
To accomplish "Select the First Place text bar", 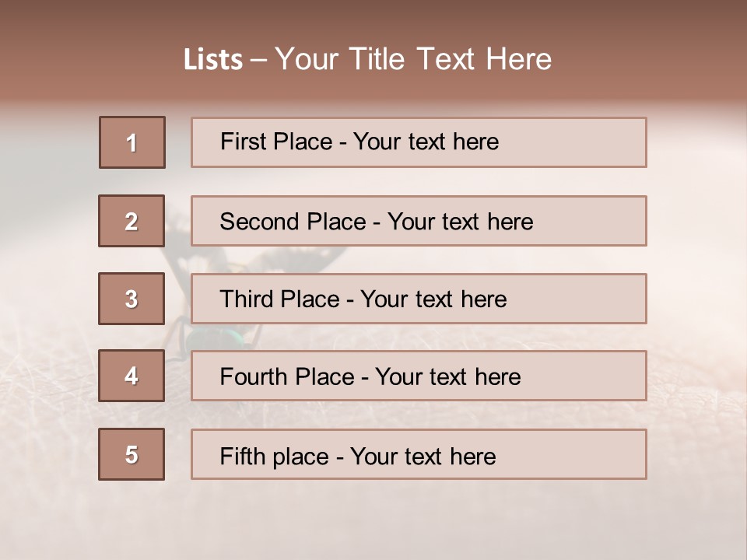I will (419, 142).
